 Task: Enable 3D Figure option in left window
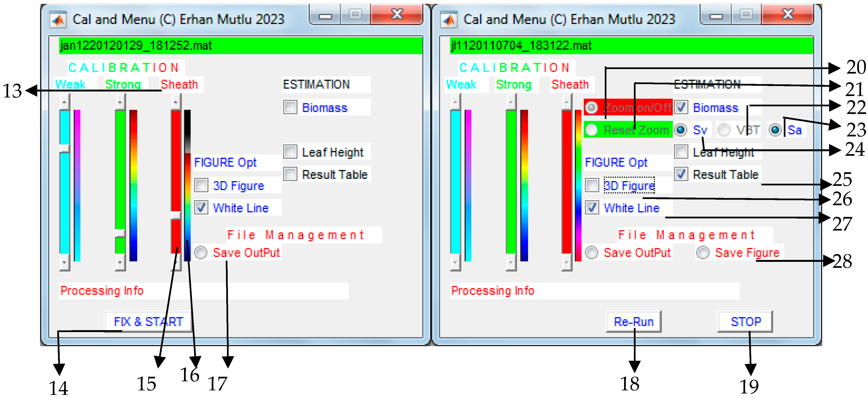tap(201, 185)
